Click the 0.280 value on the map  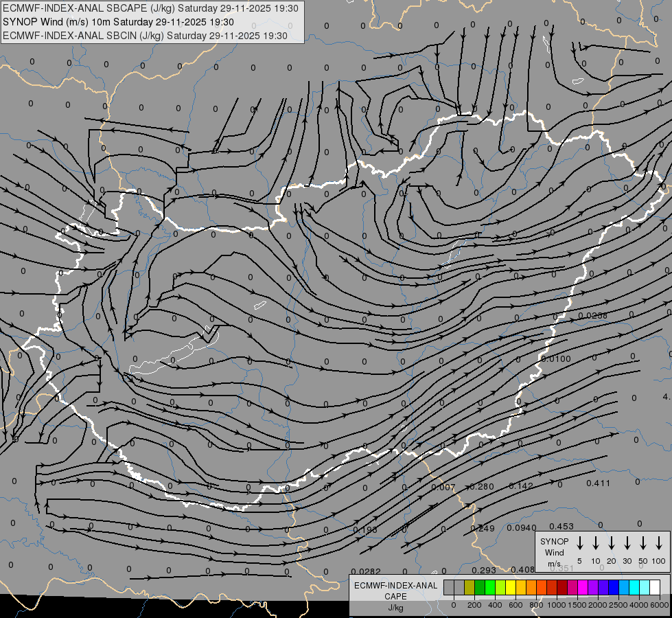[x=482, y=486]
